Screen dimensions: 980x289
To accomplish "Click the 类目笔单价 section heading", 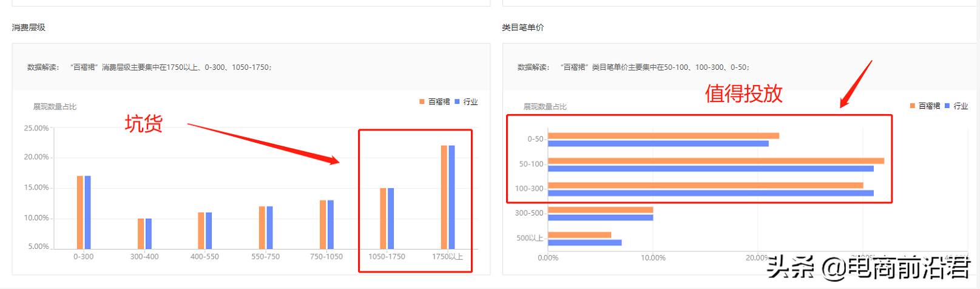I will coord(523,27).
